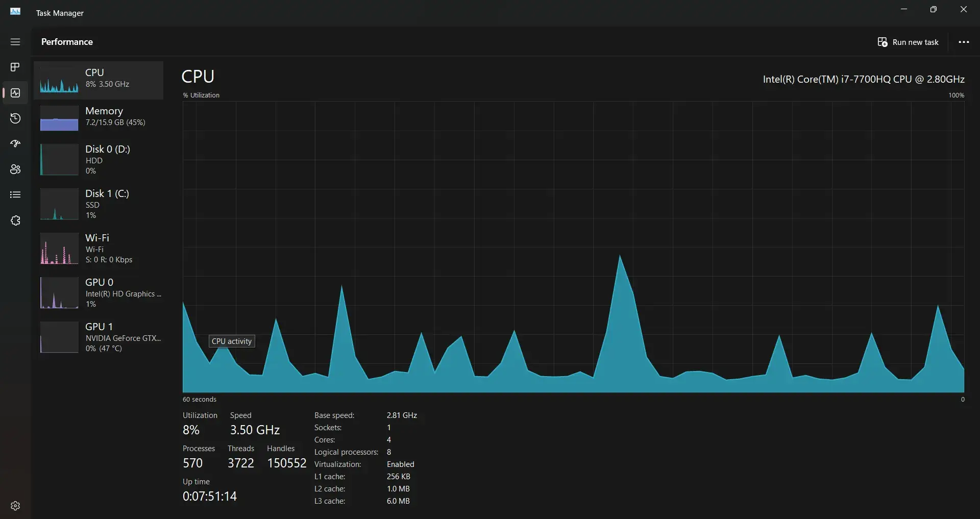Open the three-dot more options menu
Viewport: 980px width, 519px height.
point(964,42)
